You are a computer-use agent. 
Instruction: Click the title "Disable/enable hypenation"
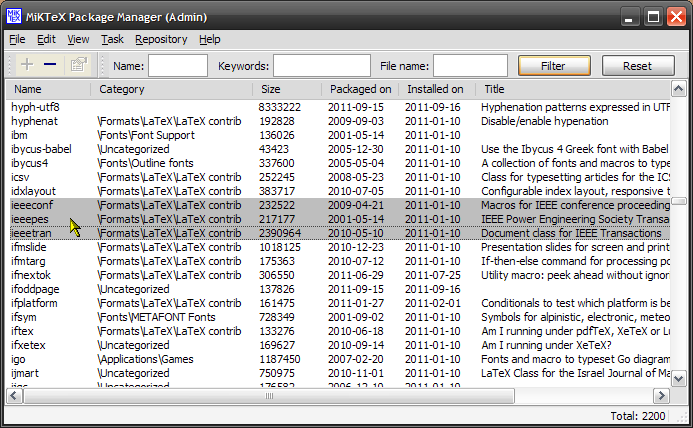(544, 121)
